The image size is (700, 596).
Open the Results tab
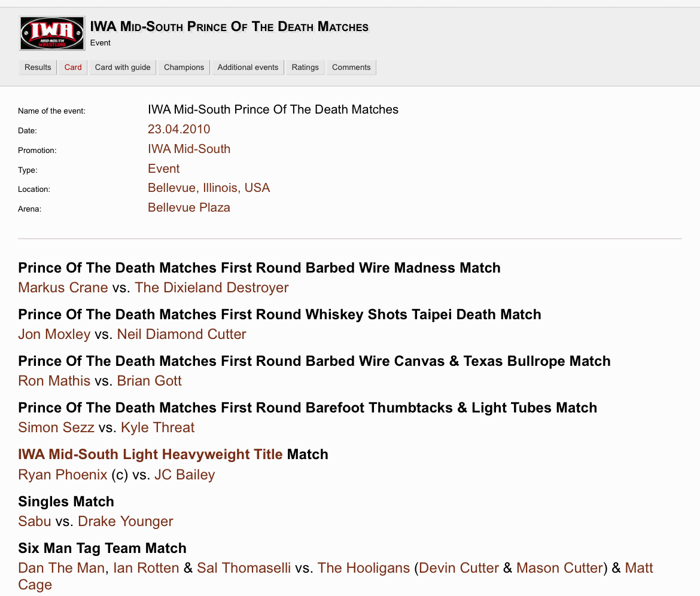(38, 68)
